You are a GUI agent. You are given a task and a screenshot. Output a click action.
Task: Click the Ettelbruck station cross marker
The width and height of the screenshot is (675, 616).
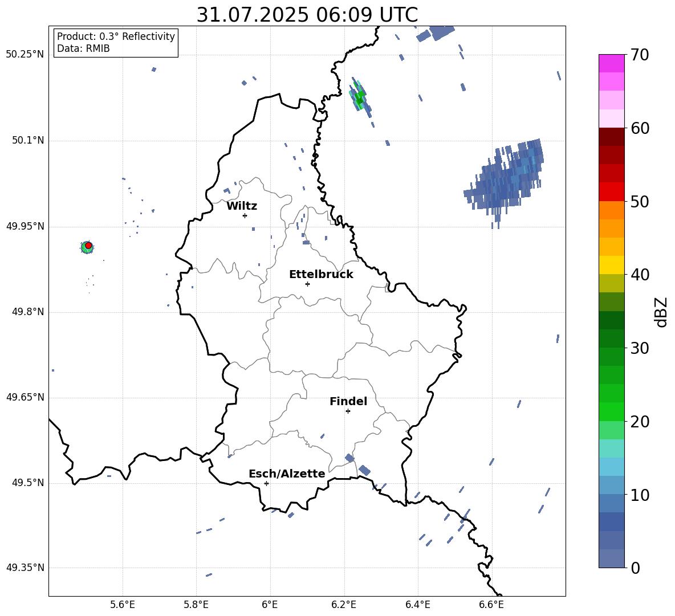(307, 284)
